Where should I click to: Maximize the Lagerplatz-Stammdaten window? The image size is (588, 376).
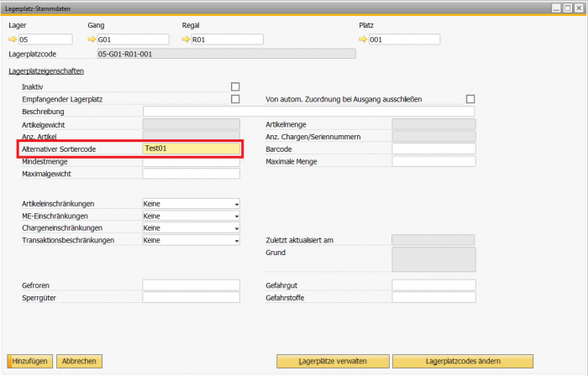pyautogui.click(x=568, y=8)
